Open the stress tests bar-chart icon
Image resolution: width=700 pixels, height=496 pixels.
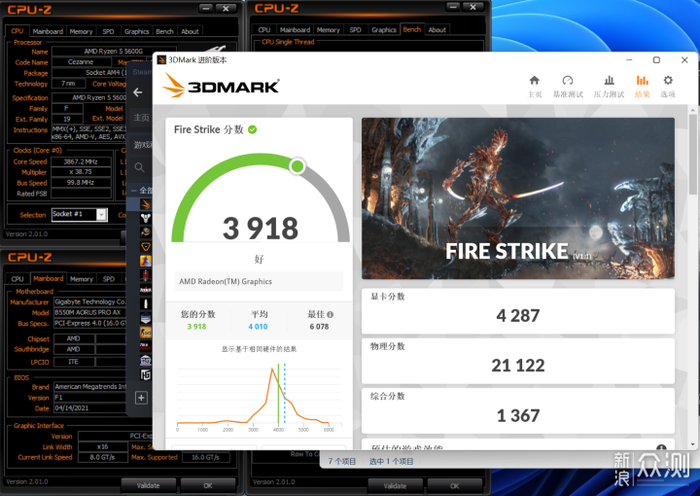point(609,80)
